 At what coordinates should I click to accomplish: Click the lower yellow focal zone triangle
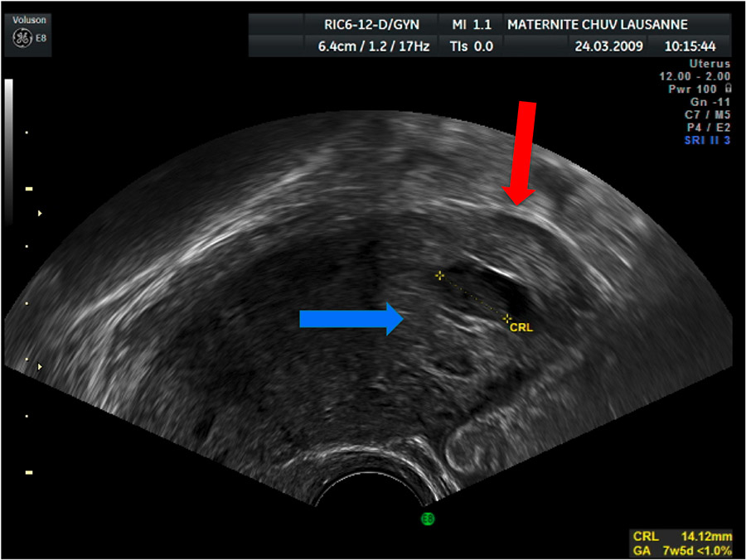pos(39,365)
